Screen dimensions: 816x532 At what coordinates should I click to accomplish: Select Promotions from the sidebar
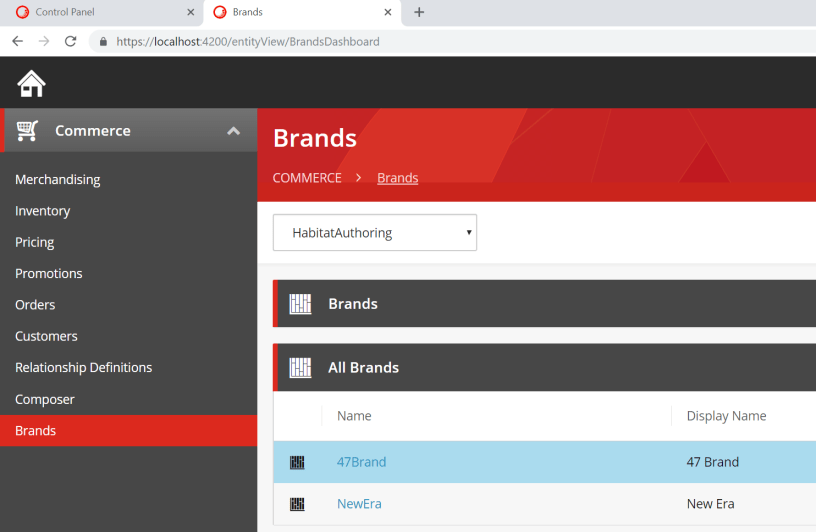(48, 274)
